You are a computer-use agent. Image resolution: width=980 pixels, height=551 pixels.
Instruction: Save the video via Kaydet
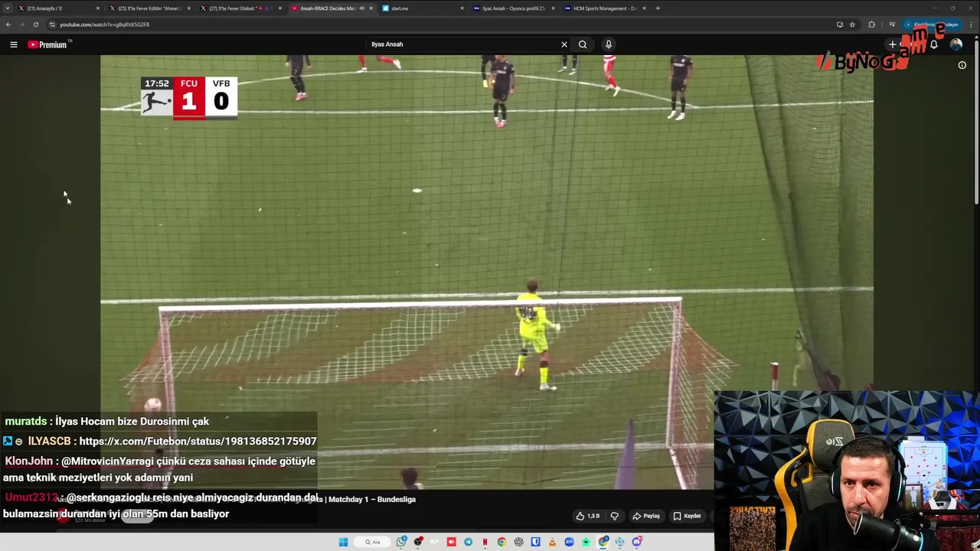click(x=687, y=516)
